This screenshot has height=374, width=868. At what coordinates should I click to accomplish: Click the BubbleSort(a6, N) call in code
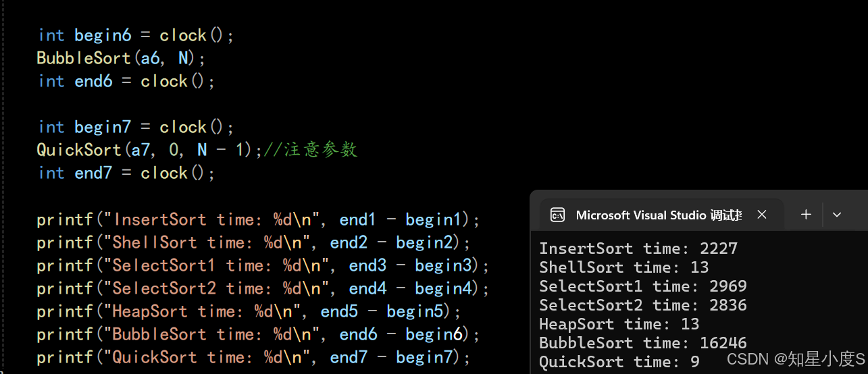coord(121,59)
